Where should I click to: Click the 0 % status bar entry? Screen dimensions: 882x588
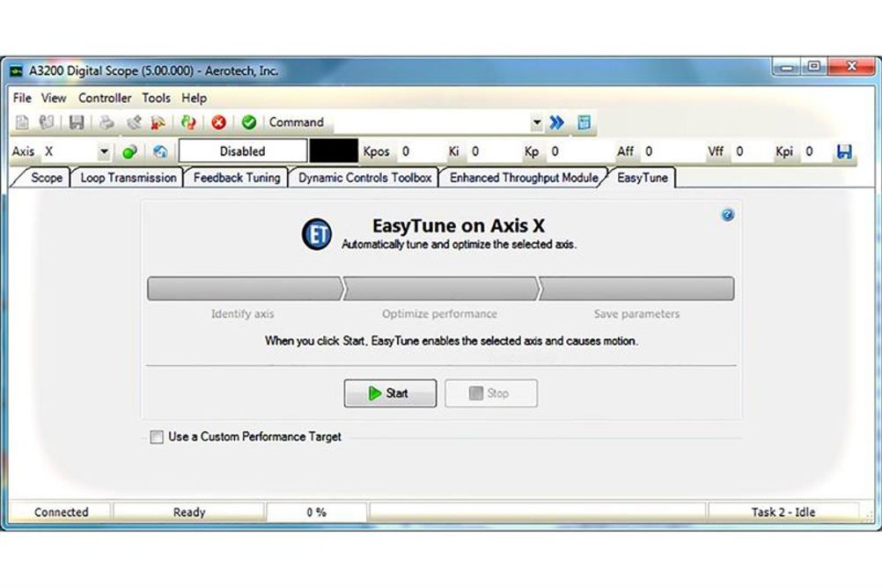pyautogui.click(x=317, y=512)
